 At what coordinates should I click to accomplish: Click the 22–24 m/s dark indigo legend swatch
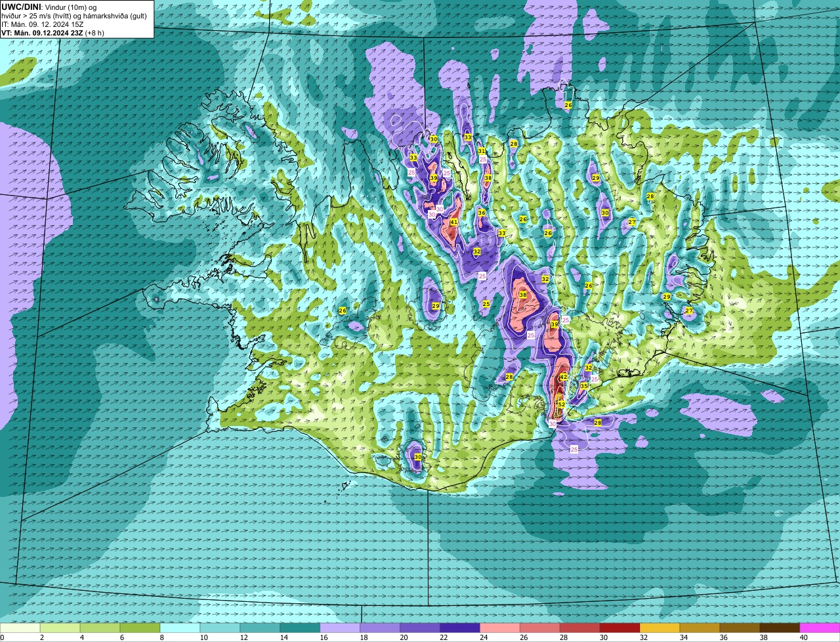(459, 628)
